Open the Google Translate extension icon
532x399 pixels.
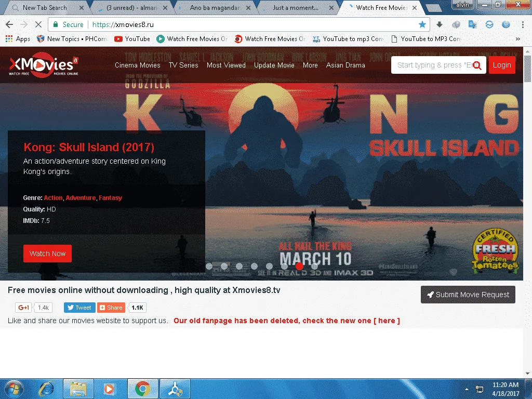[x=472, y=24]
